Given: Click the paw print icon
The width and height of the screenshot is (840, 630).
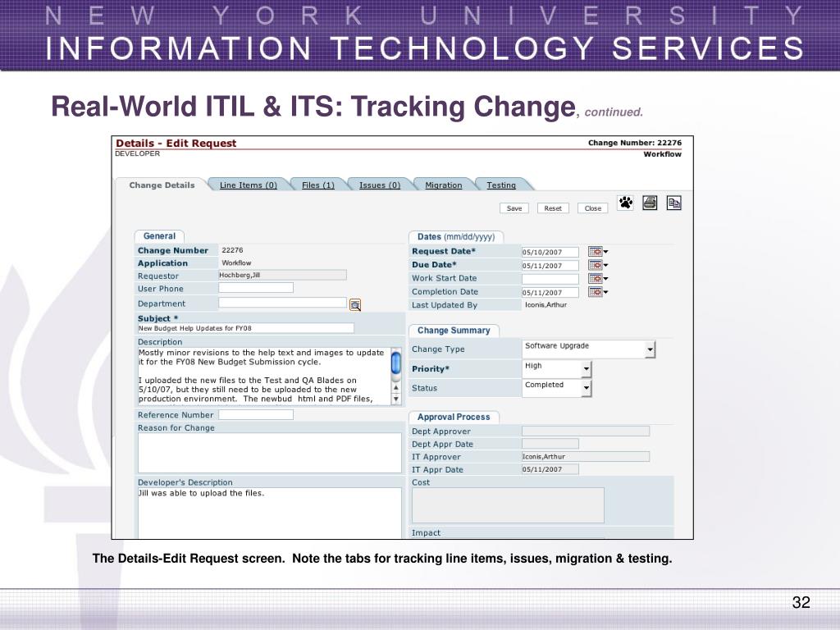Looking at the screenshot, I should click(x=625, y=203).
